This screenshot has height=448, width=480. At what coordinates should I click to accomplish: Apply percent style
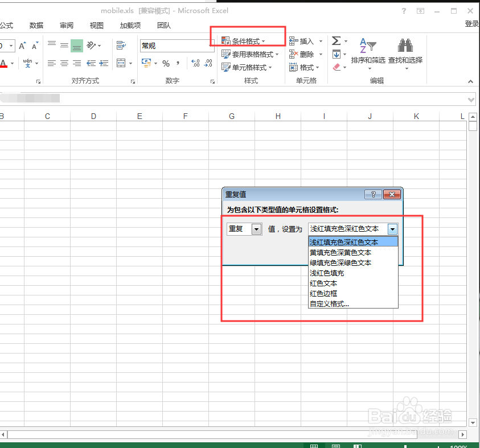click(166, 64)
